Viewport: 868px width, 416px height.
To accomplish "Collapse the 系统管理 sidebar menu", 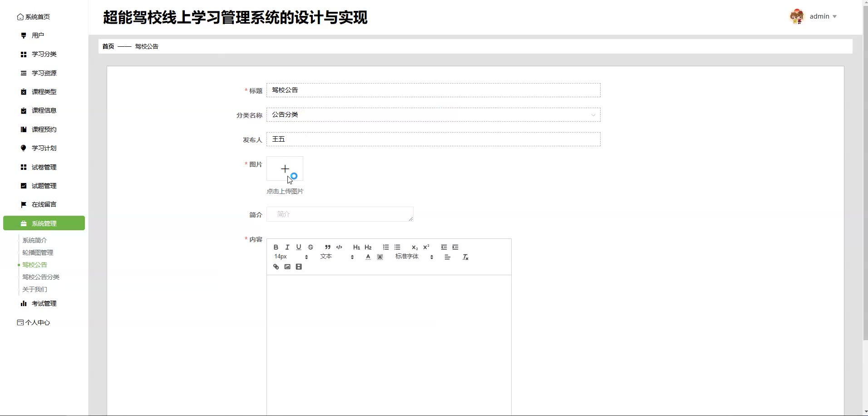I will coord(44,223).
